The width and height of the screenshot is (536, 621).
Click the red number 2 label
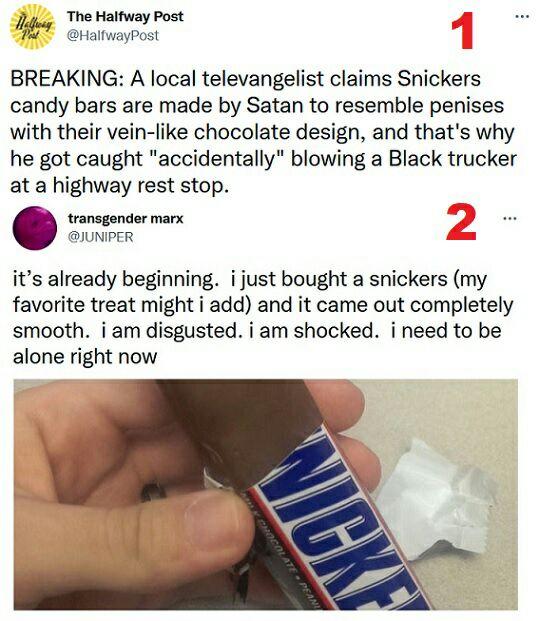461,222
